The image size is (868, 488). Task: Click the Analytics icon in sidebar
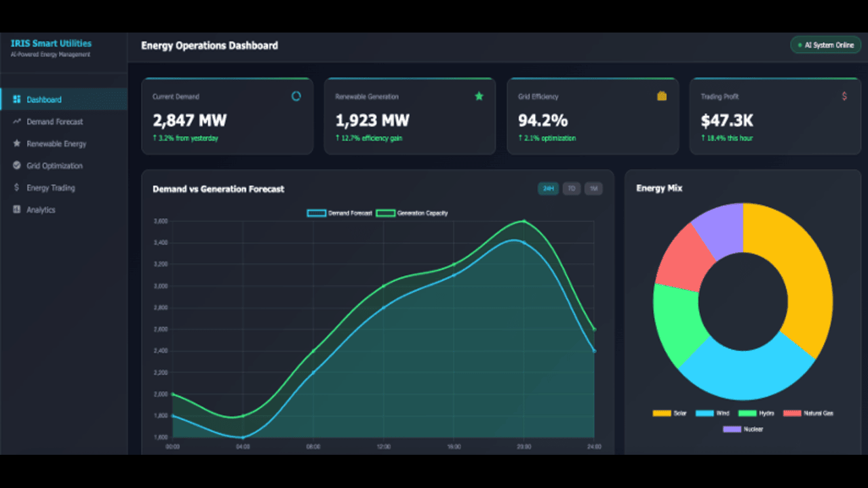click(x=17, y=209)
